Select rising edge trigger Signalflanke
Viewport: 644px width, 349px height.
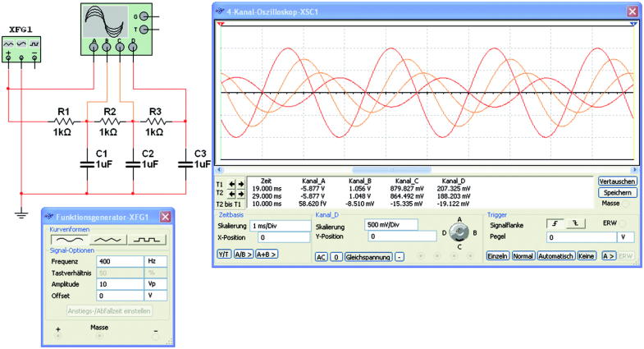coord(555,223)
